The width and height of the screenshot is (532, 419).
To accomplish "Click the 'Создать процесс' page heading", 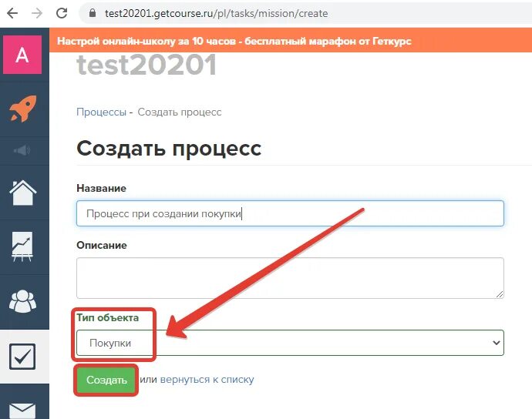I will pos(169,149).
